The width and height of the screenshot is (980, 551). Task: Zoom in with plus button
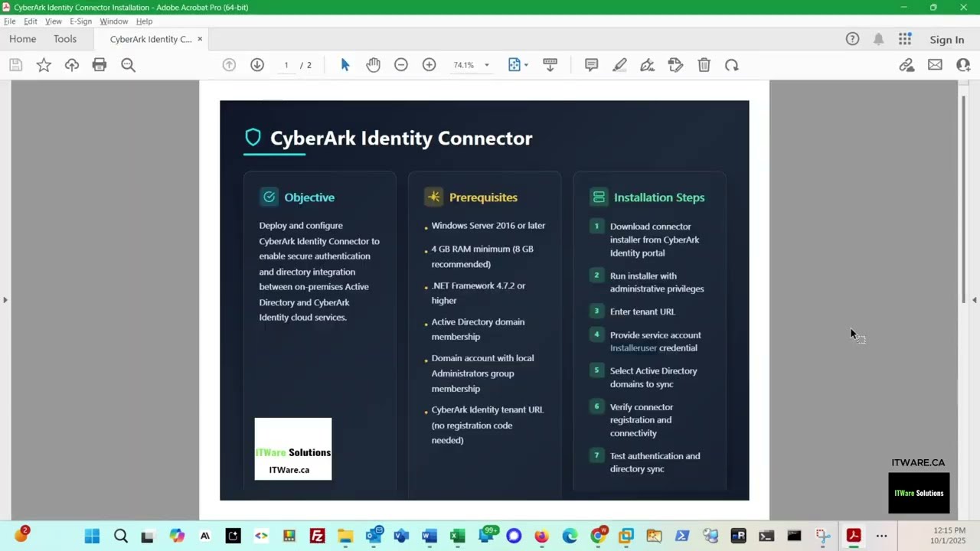430,65
